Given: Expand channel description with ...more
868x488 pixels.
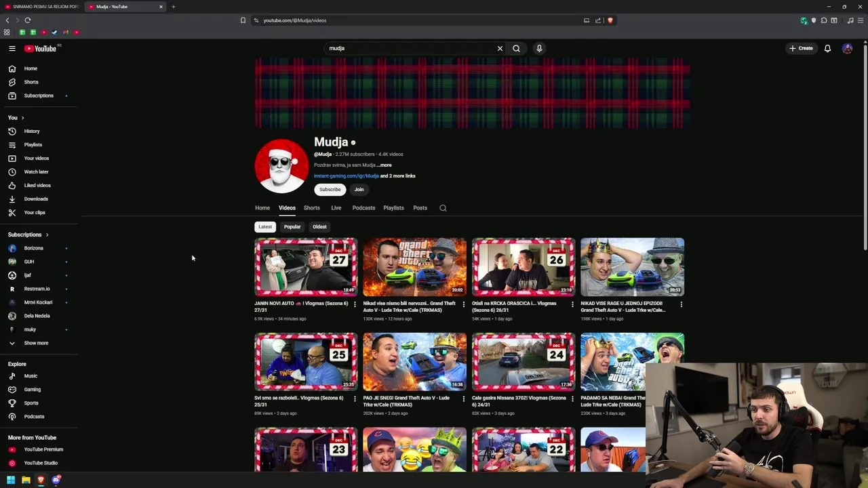Looking at the screenshot, I should coord(384,165).
